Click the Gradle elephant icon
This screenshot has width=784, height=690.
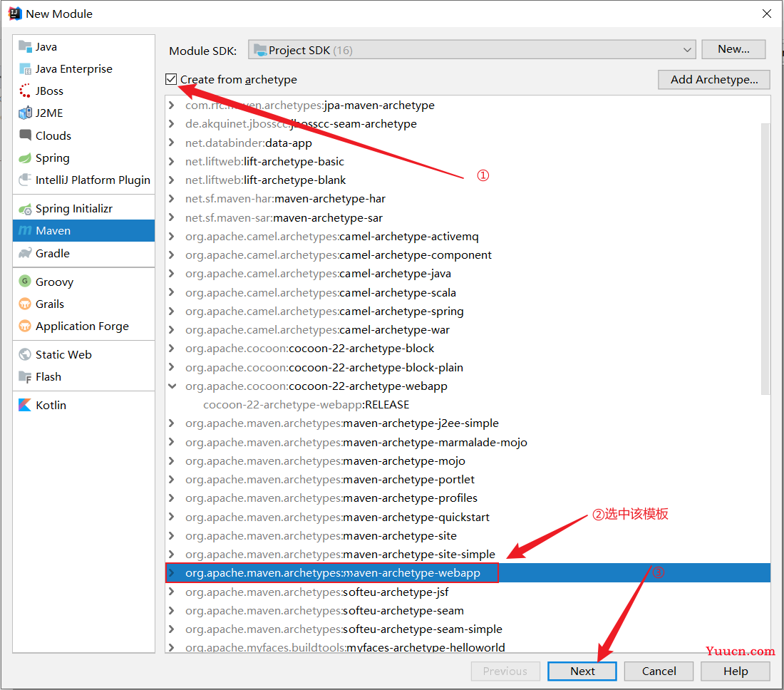tap(25, 253)
